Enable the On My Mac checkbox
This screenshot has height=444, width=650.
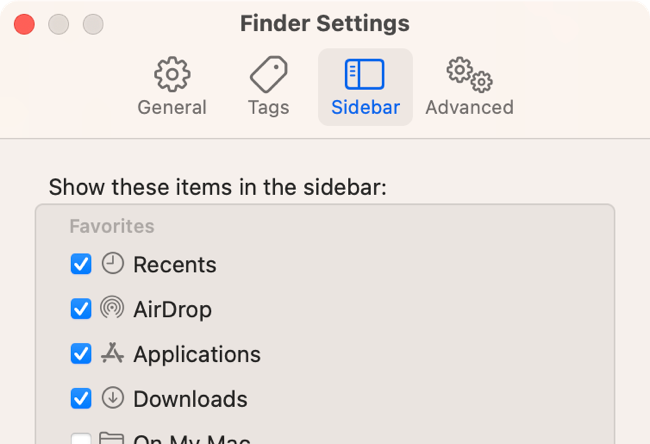81,439
